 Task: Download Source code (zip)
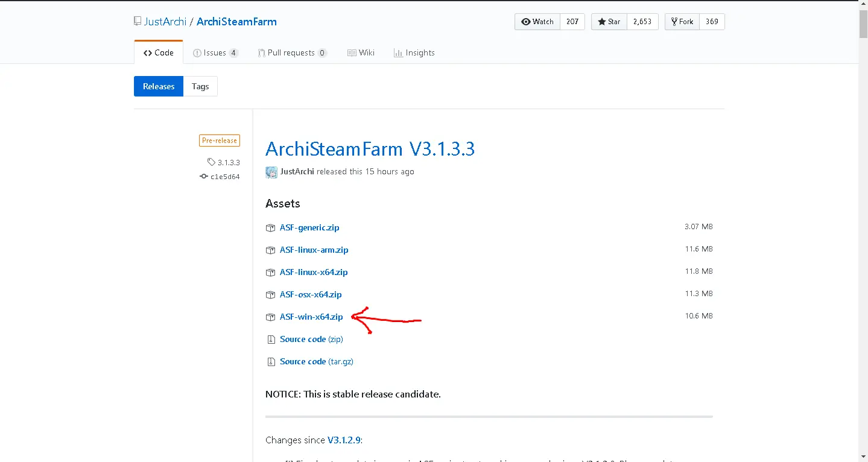(311, 340)
